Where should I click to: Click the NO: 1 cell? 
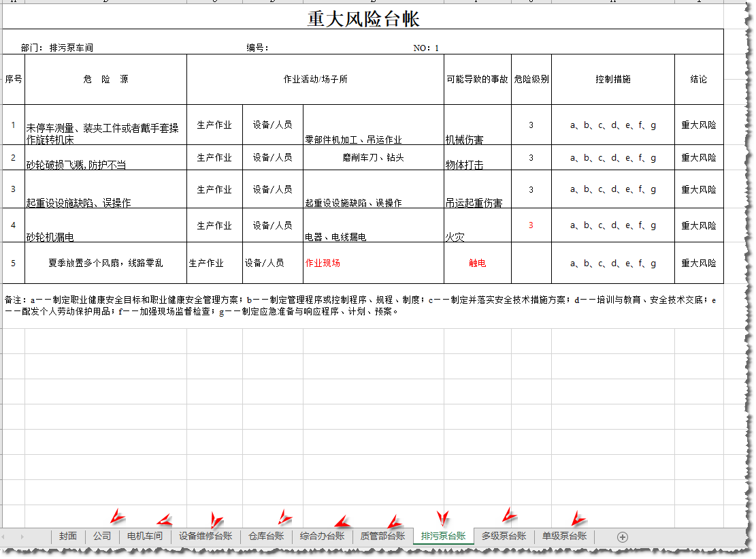pyautogui.click(x=426, y=48)
